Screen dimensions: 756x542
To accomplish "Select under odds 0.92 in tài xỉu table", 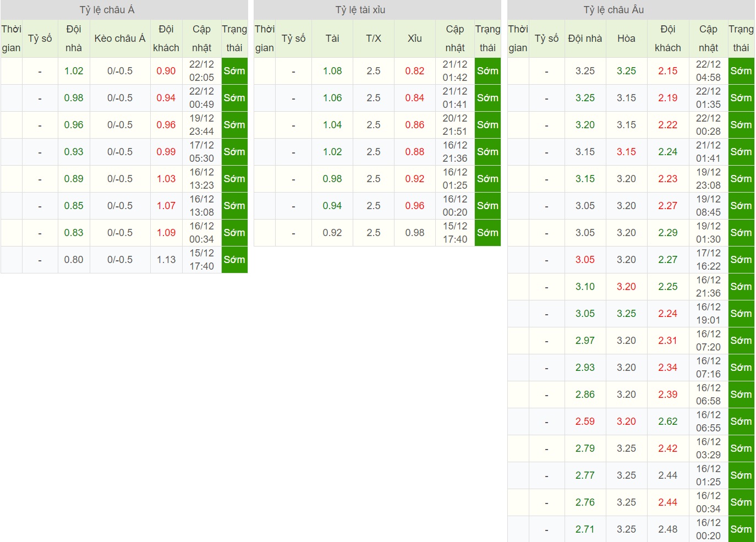I will tap(415, 179).
